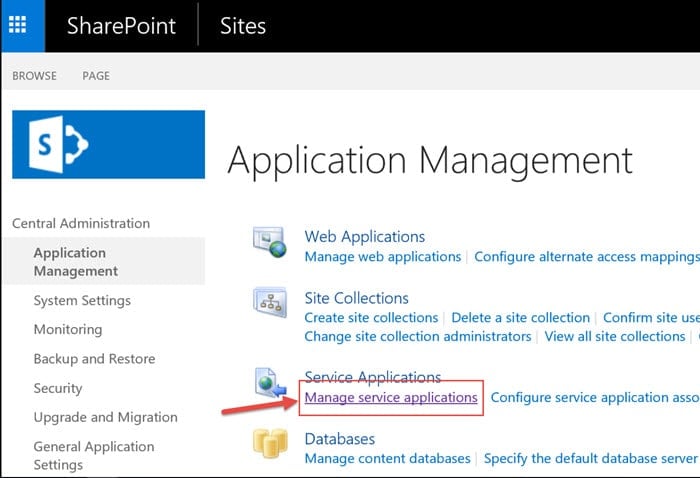Open Monitoring in left navigation
The width and height of the screenshot is (700, 478).
(x=68, y=329)
